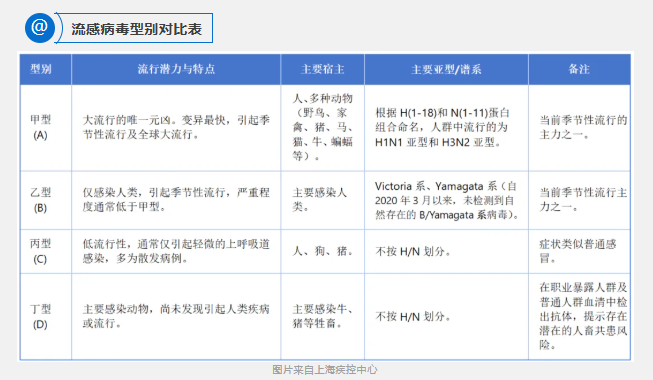Click the 备注 column header
This screenshot has height=380, width=653.
579,69
